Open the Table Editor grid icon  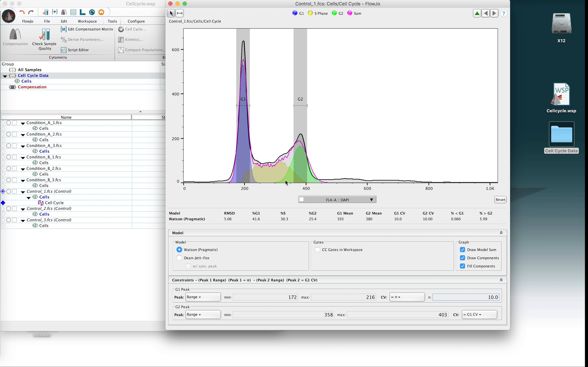73,12
